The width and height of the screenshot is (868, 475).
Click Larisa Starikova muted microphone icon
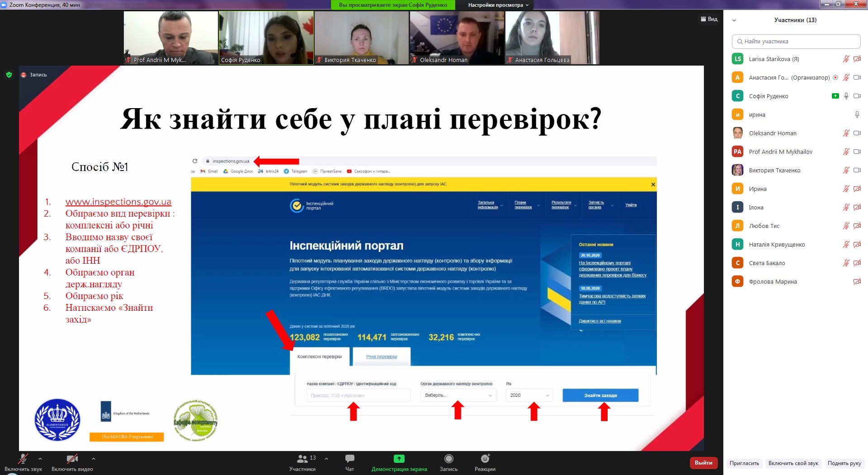(846, 59)
